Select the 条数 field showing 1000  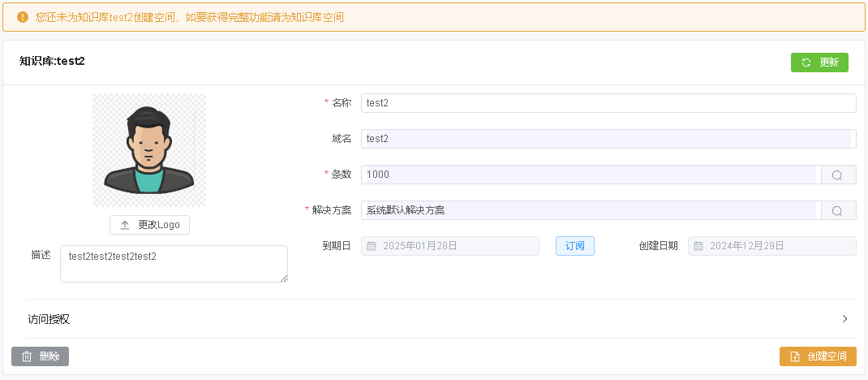[x=590, y=175]
